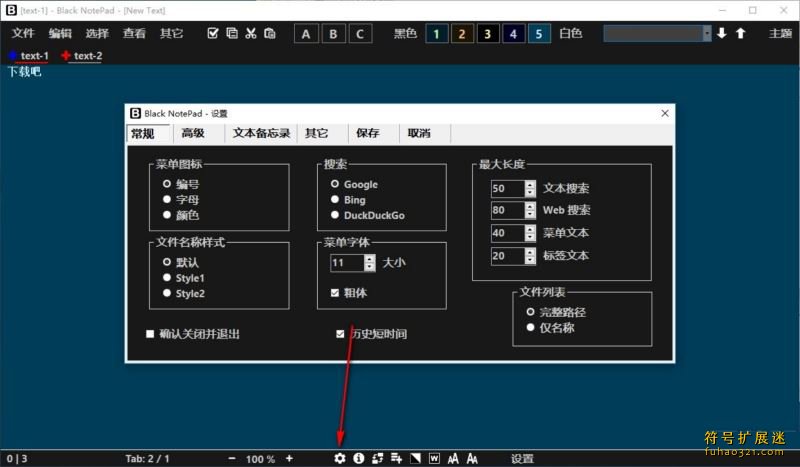Click the zoom in plus in status bar

(289, 458)
